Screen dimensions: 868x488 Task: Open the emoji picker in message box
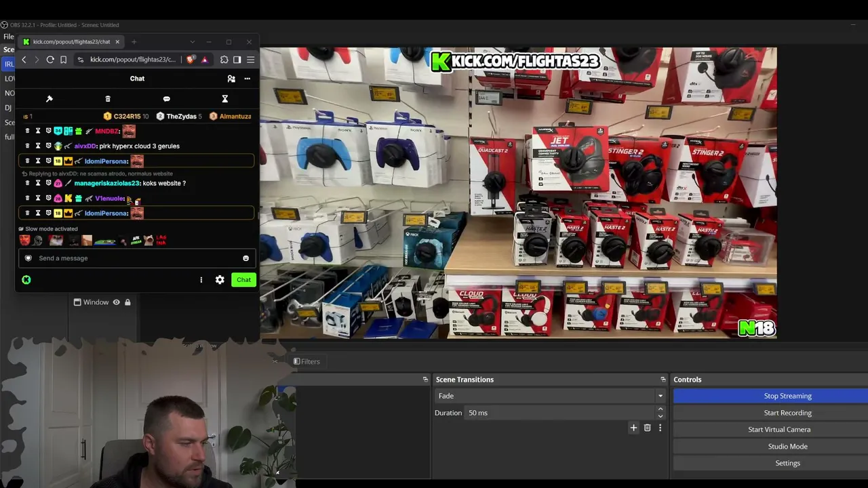245,258
